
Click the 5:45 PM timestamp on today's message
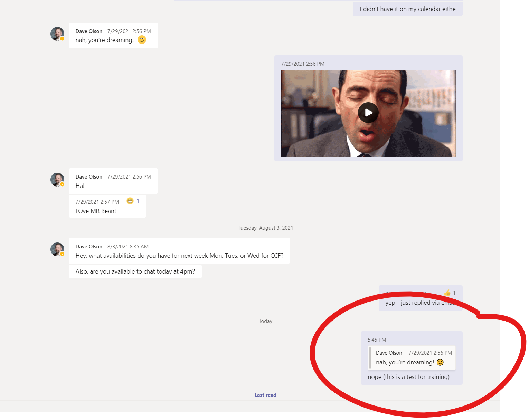[377, 340]
